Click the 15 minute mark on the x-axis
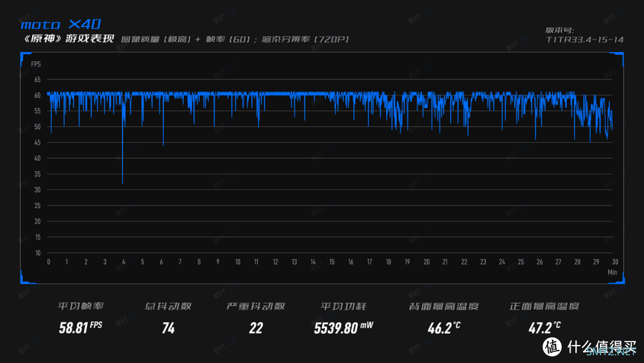This screenshot has width=644, height=363. (332, 262)
